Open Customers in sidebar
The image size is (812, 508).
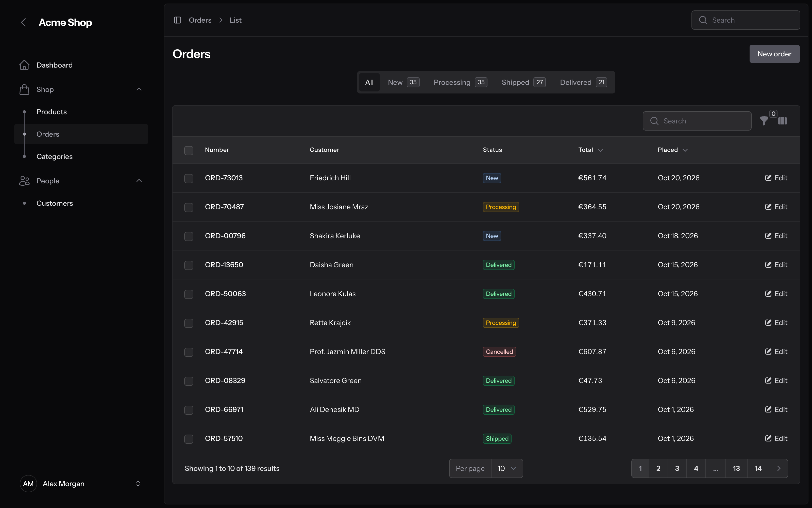(x=81, y=203)
